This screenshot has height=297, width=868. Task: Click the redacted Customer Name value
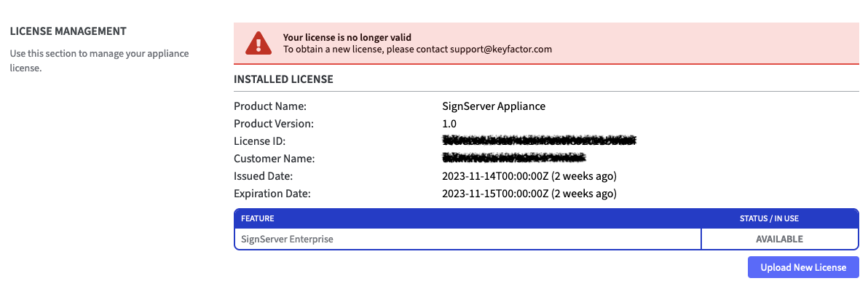514,158
